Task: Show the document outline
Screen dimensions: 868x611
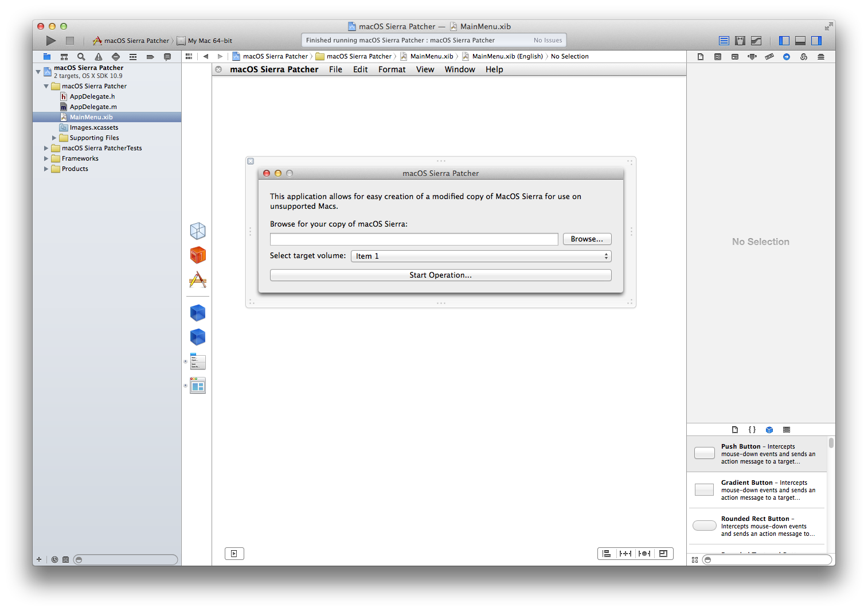Action: pyautogui.click(x=234, y=554)
